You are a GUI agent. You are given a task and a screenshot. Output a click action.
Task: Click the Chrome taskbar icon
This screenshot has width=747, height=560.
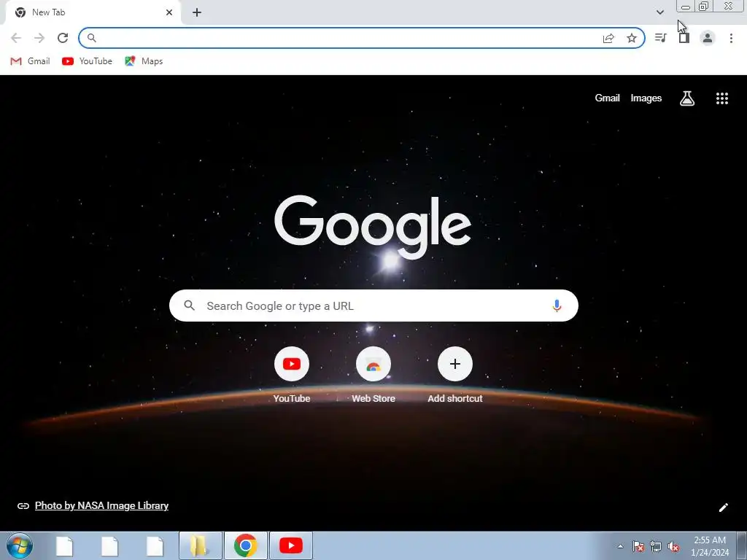pyautogui.click(x=245, y=545)
